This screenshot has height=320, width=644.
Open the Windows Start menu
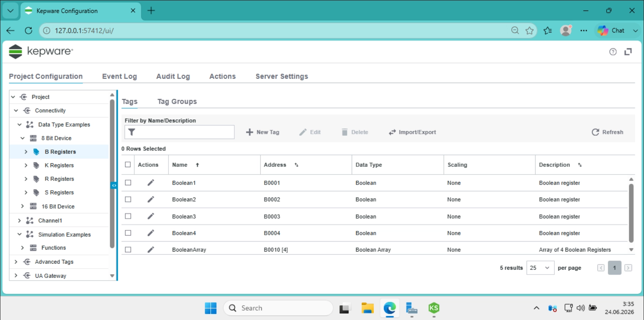pos(211,308)
